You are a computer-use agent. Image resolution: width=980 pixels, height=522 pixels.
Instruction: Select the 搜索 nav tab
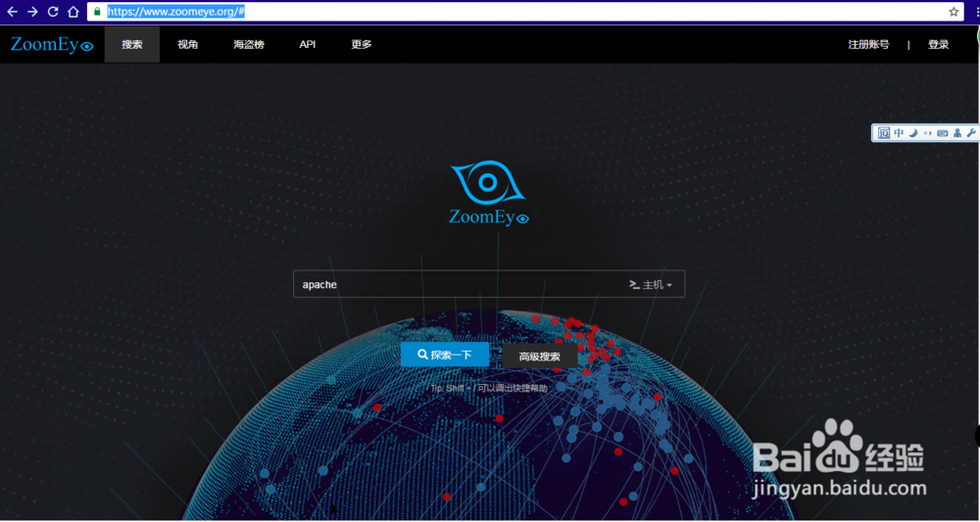[x=132, y=44]
